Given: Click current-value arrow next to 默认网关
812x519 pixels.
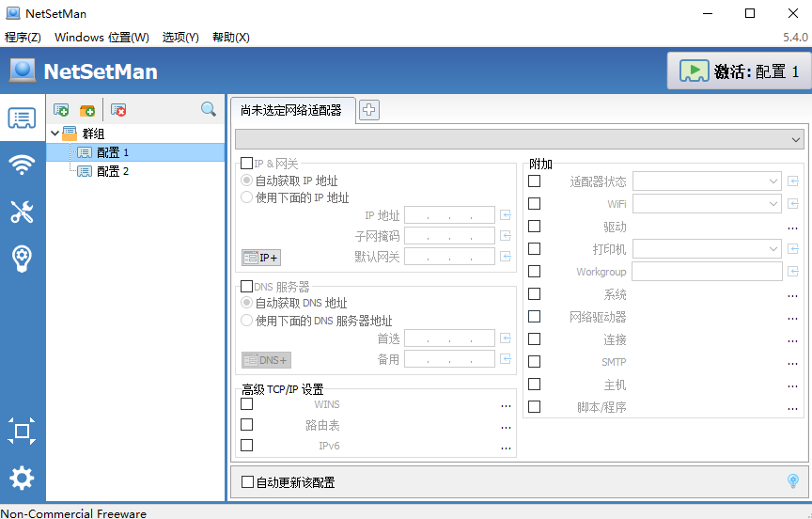Looking at the screenshot, I should coord(506,257).
